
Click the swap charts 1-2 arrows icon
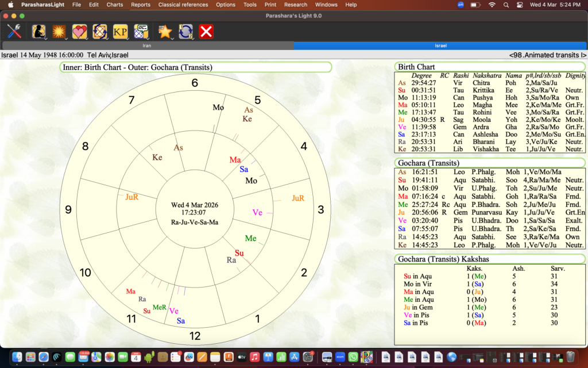185,31
